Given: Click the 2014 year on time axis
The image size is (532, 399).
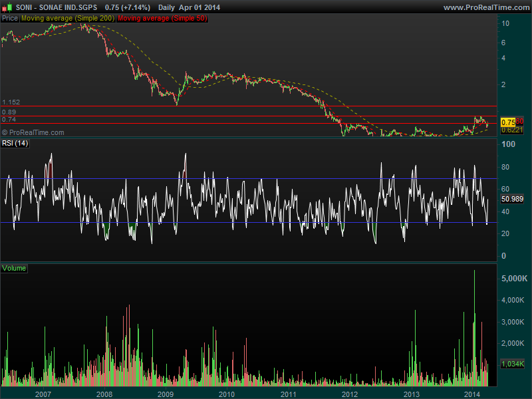Looking at the screenshot, I should [x=472, y=394].
